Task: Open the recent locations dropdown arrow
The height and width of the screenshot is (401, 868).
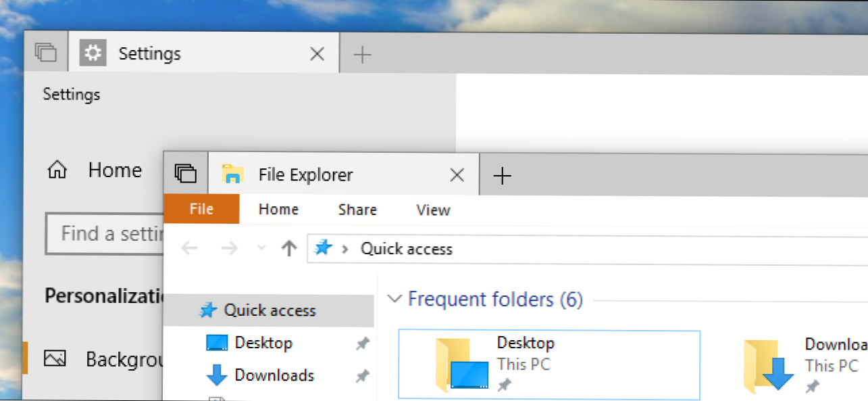Action: pyautogui.click(x=262, y=249)
